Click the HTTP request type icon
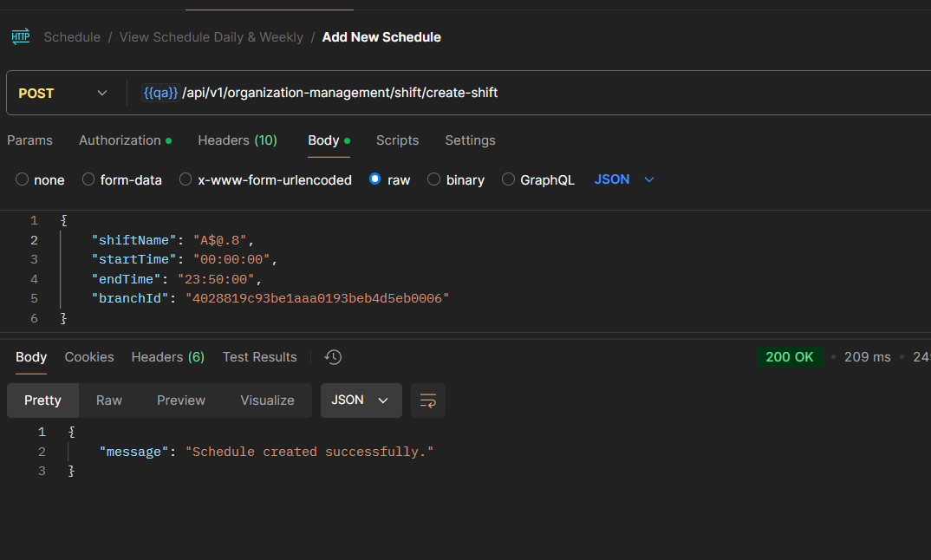This screenshot has height=560, width=931. coord(21,36)
